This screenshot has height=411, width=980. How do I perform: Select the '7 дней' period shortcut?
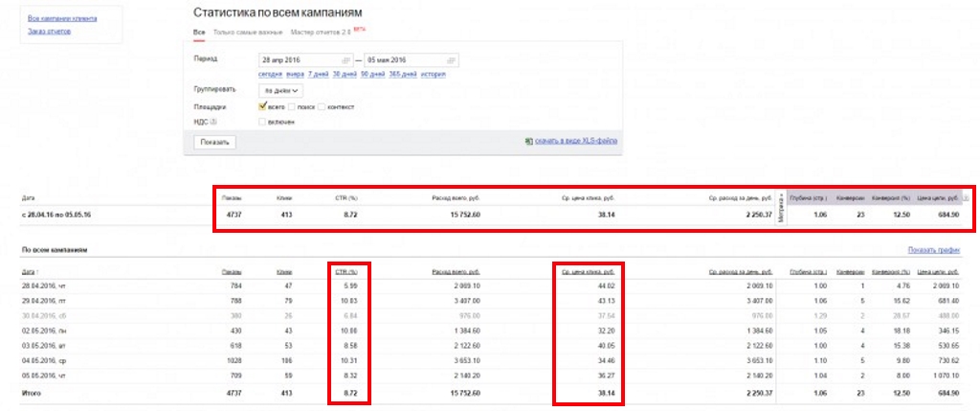point(318,75)
